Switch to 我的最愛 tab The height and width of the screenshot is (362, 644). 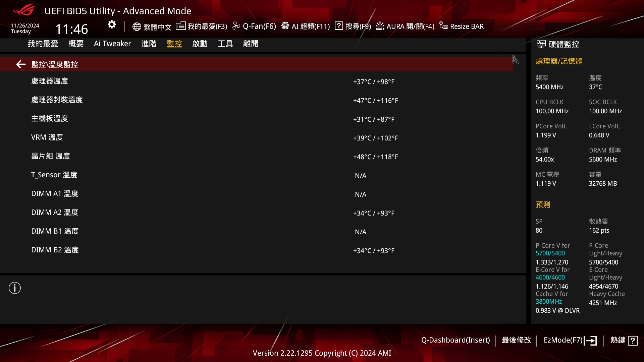43,44
